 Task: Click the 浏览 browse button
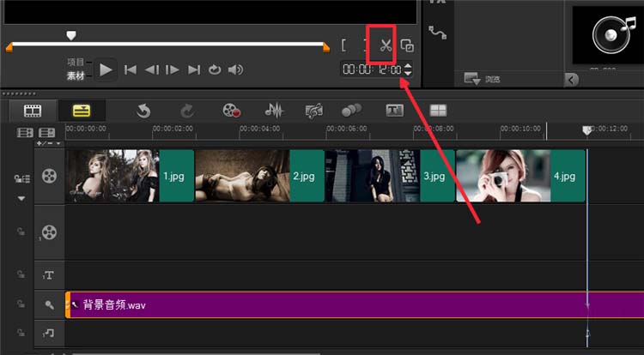point(482,78)
